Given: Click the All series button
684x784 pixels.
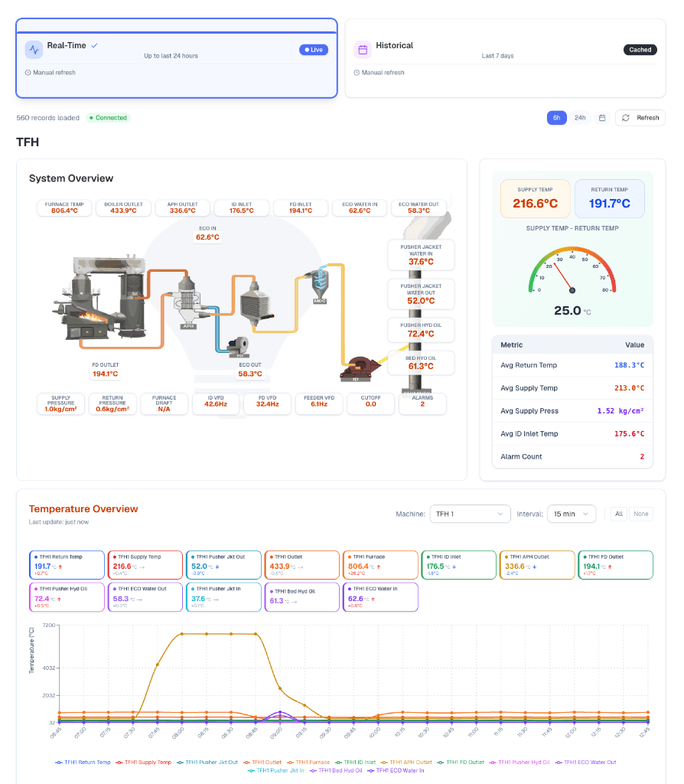Looking at the screenshot, I should (619, 514).
